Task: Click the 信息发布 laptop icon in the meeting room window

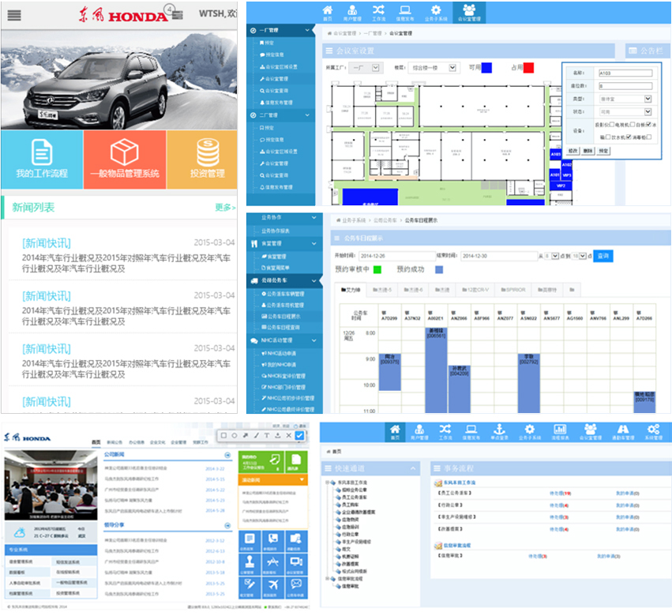Action: [405, 13]
